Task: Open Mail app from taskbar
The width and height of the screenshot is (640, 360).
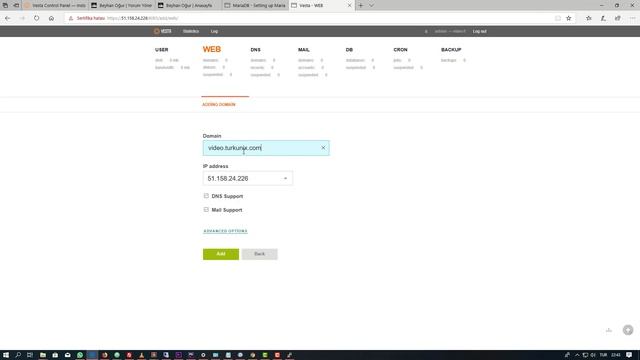Action: [x=67, y=355]
